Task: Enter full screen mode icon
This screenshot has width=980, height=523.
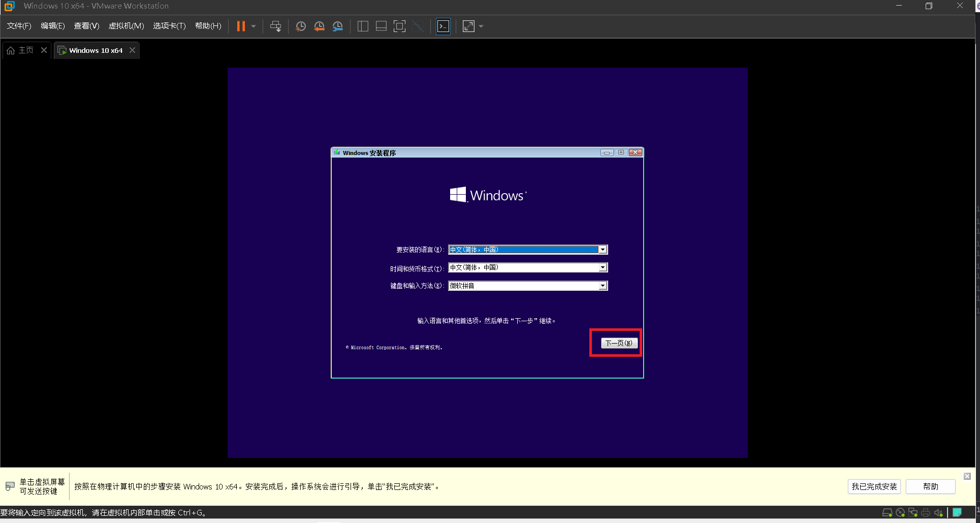Action: point(400,26)
